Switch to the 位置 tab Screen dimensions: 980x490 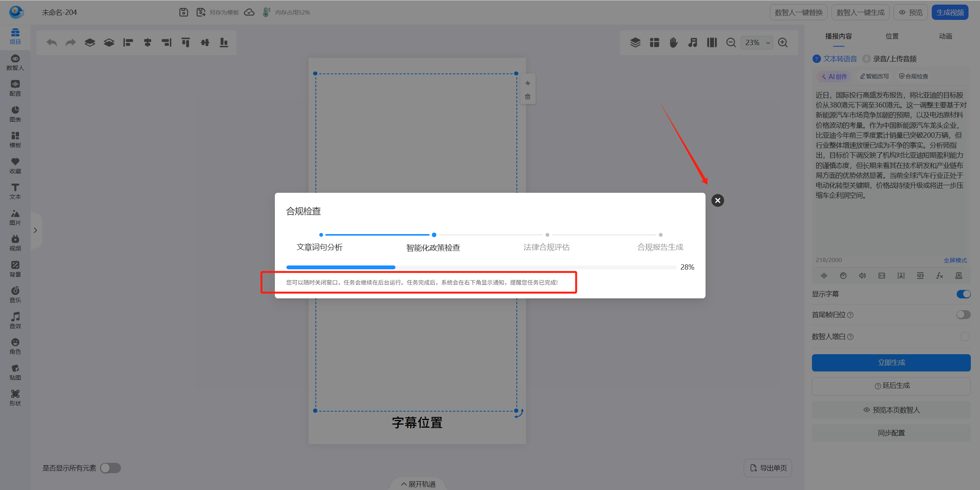click(892, 36)
